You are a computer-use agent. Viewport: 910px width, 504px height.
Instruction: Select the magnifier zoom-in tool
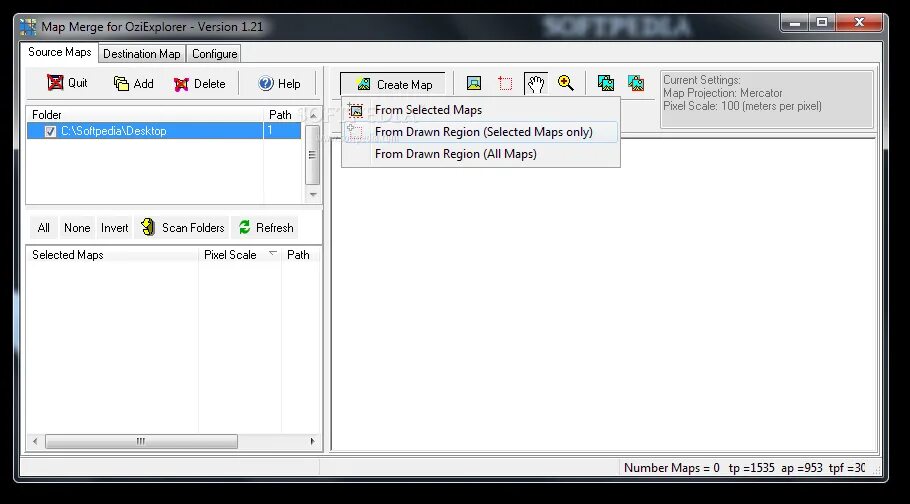(x=565, y=83)
